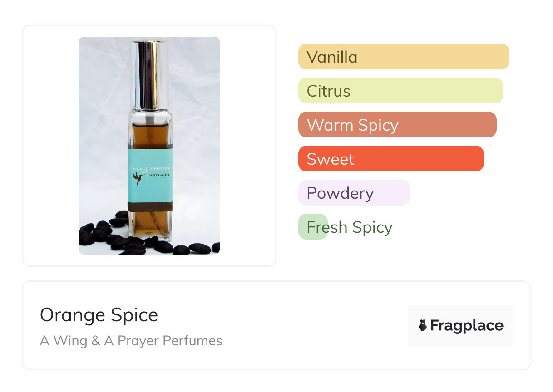553x392 pixels.
Task: Click the hummingbird icon on the bottle label
Action: [138, 179]
